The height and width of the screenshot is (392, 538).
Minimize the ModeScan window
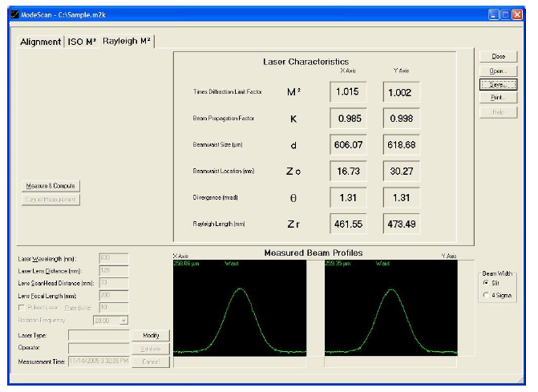[x=493, y=14]
